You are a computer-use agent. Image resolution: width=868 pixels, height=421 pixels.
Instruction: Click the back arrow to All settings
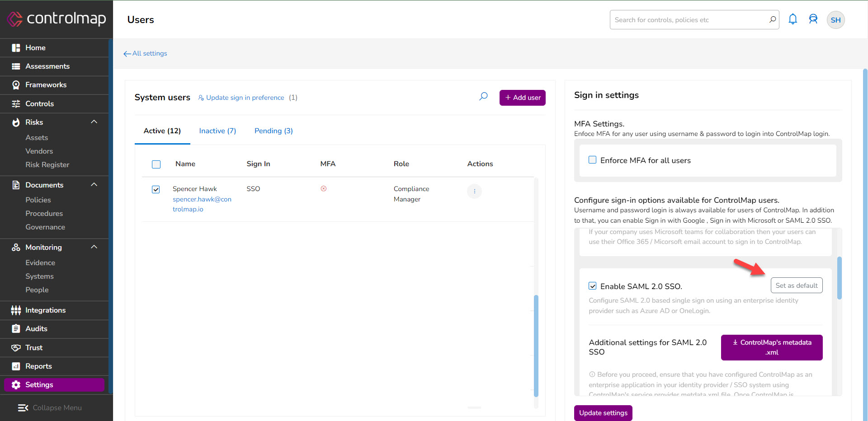(x=127, y=54)
